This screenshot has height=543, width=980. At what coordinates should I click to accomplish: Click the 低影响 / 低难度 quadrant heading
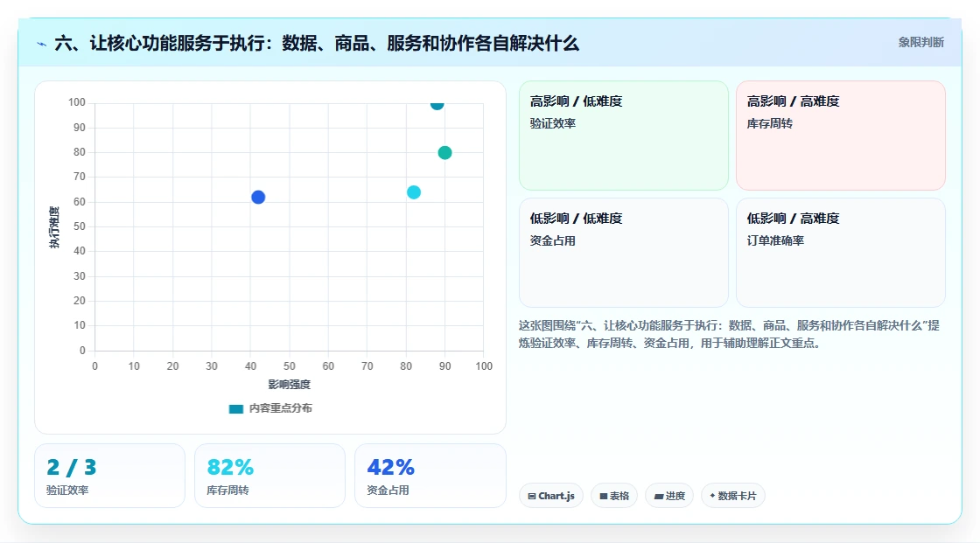(576, 219)
